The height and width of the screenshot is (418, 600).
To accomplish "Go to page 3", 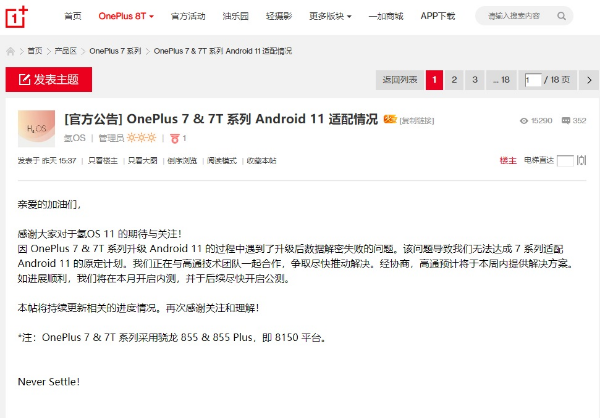I will click(x=475, y=80).
